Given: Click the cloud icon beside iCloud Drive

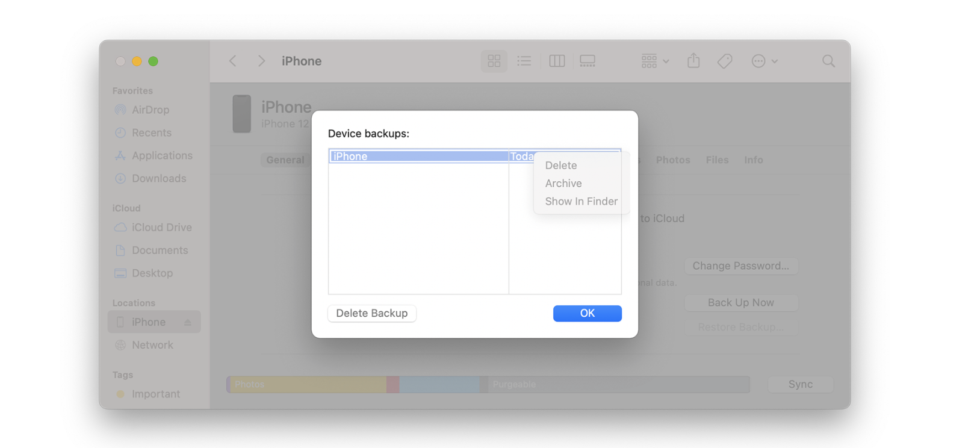Looking at the screenshot, I should [x=120, y=227].
